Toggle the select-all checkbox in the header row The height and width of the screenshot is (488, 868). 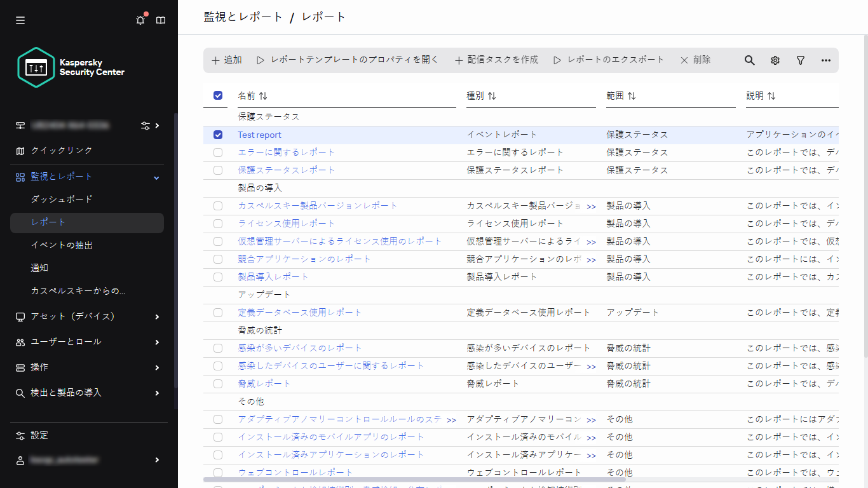[218, 95]
